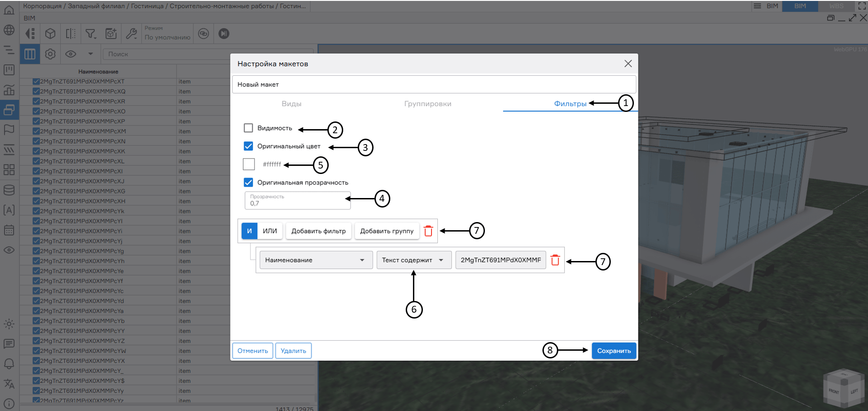Click the Новый макет name field
868x411 pixels.
tap(434, 85)
